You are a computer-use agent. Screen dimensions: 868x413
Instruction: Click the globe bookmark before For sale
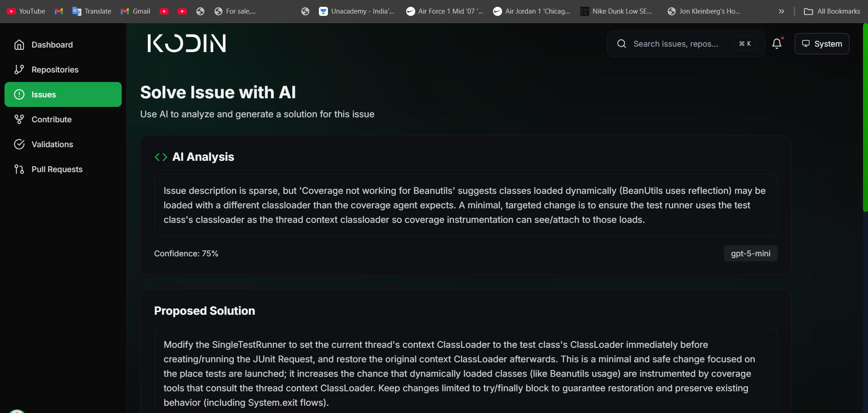pyautogui.click(x=200, y=11)
